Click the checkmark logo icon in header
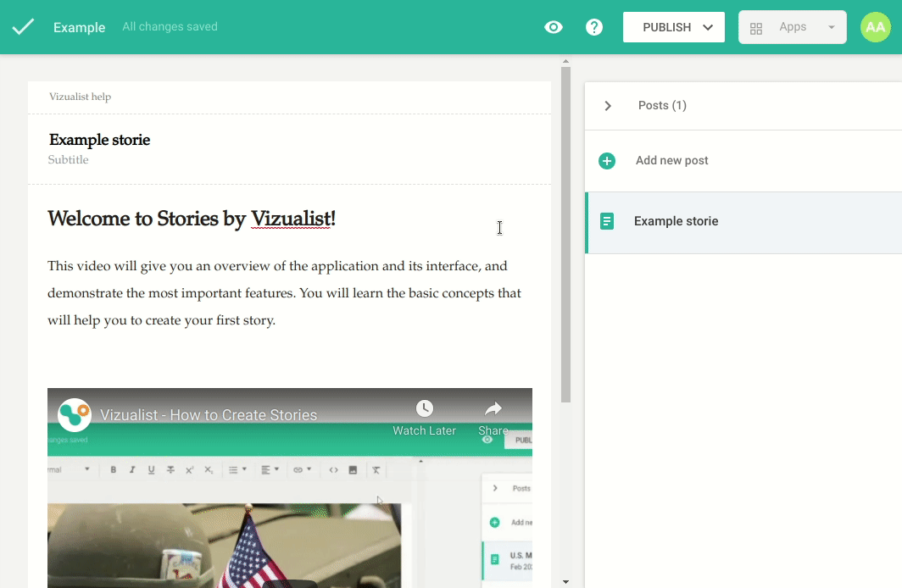The height and width of the screenshot is (588, 902). [x=23, y=27]
